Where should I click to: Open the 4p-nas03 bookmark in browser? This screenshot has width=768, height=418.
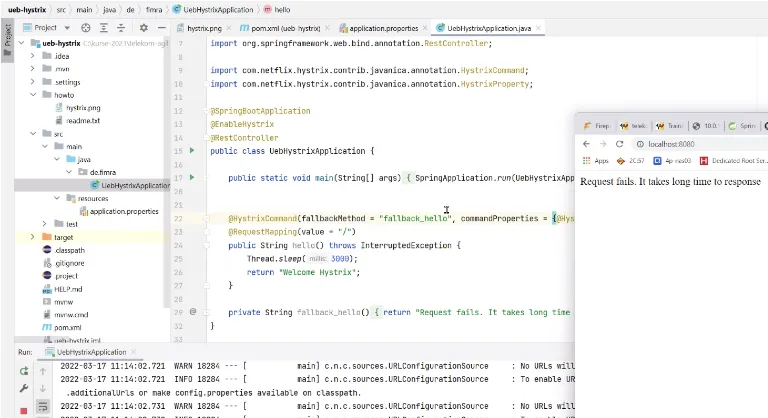[672, 161]
